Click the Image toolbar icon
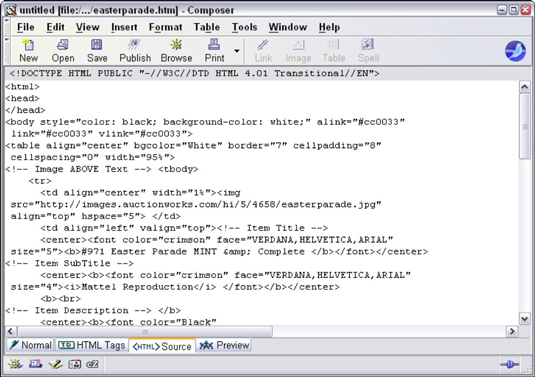Viewport: 535px width, 377px height. point(298,51)
